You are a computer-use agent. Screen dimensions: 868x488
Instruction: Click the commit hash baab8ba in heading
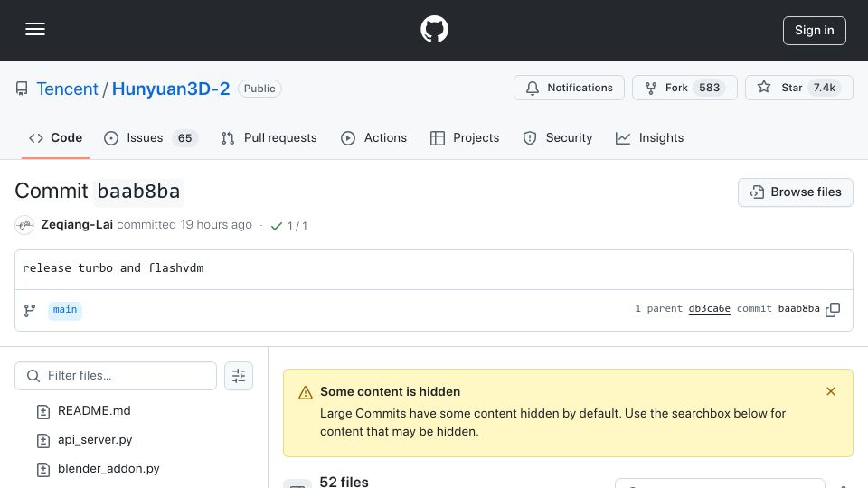(138, 192)
